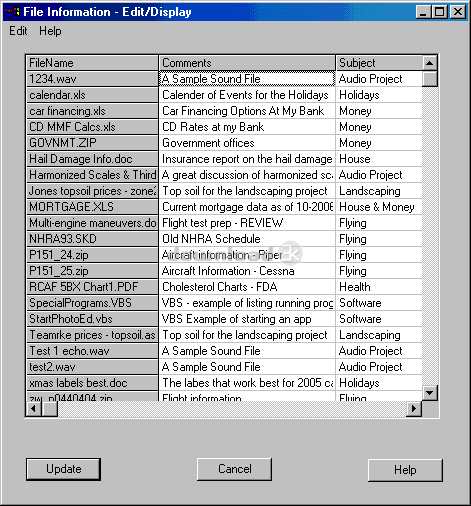
Task: Select the MORTGAGE.XLS row header
Action: 92,207
